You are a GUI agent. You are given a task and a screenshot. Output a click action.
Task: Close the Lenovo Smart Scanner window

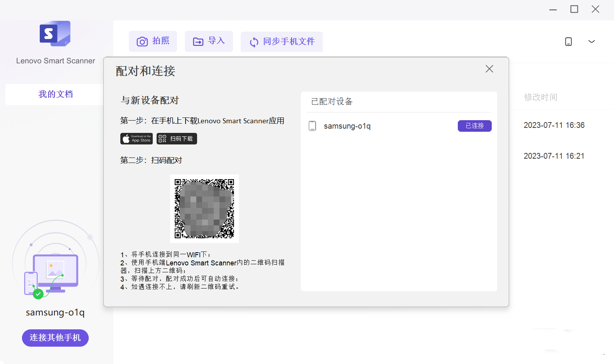tap(595, 9)
